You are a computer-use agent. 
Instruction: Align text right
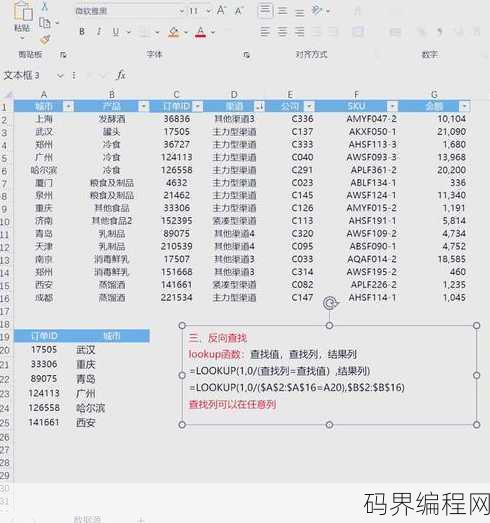(x=300, y=32)
